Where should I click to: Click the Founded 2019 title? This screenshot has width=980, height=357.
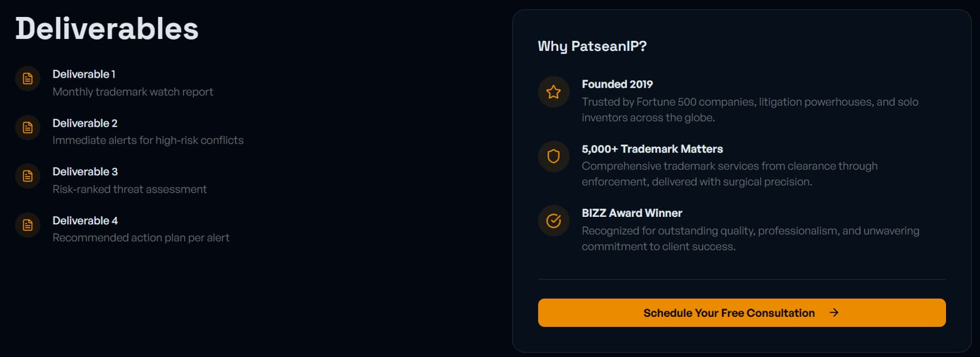coord(617,84)
